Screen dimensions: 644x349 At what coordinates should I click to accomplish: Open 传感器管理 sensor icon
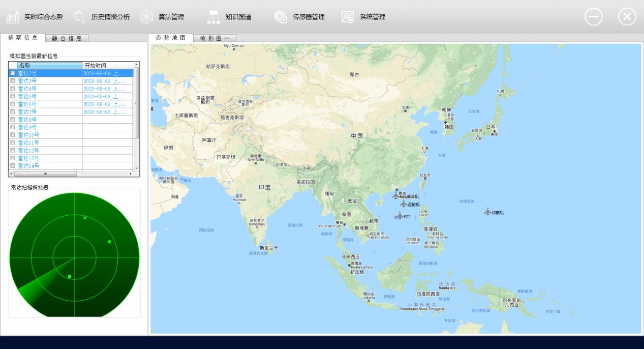(x=281, y=17)
